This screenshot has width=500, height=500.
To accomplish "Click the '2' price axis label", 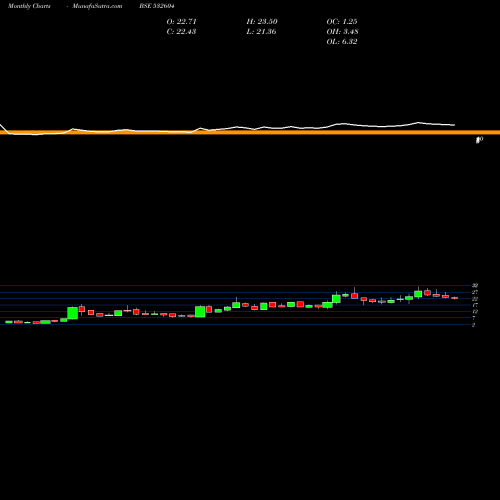I will pyautogui.click(x=473, y=325).
